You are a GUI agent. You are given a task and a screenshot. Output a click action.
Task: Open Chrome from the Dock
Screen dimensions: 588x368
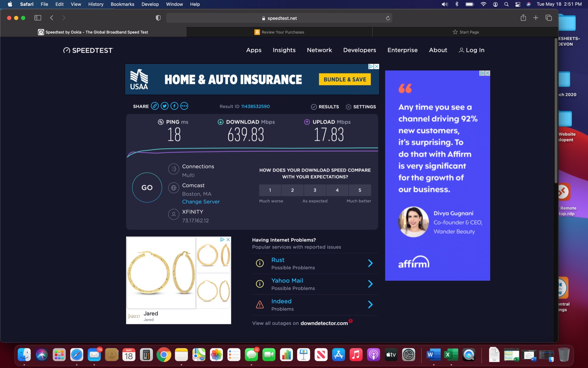click(164, 355)
